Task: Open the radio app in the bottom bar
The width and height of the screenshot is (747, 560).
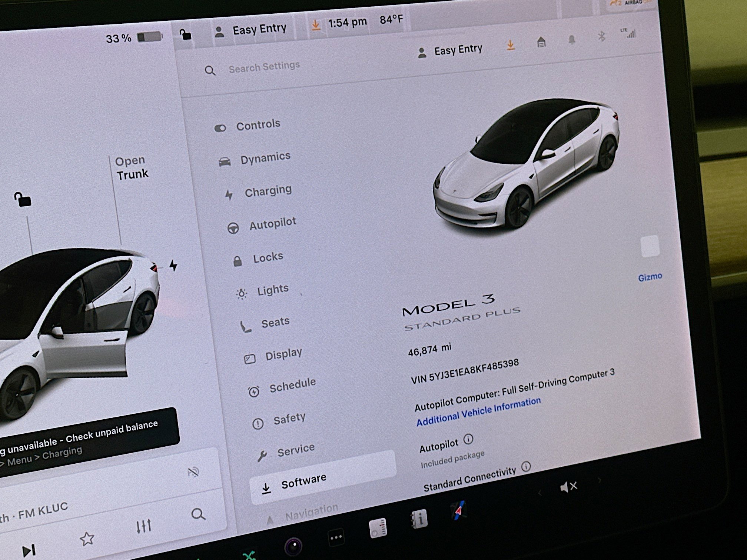Action: [x=379, y=528]
